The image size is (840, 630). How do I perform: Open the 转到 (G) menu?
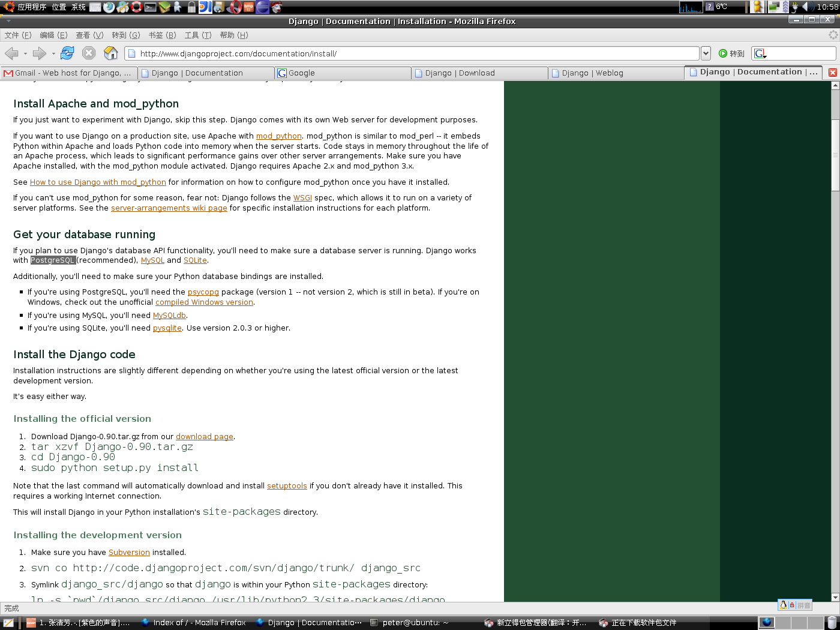pyautogui.click(x=126, y=35)
